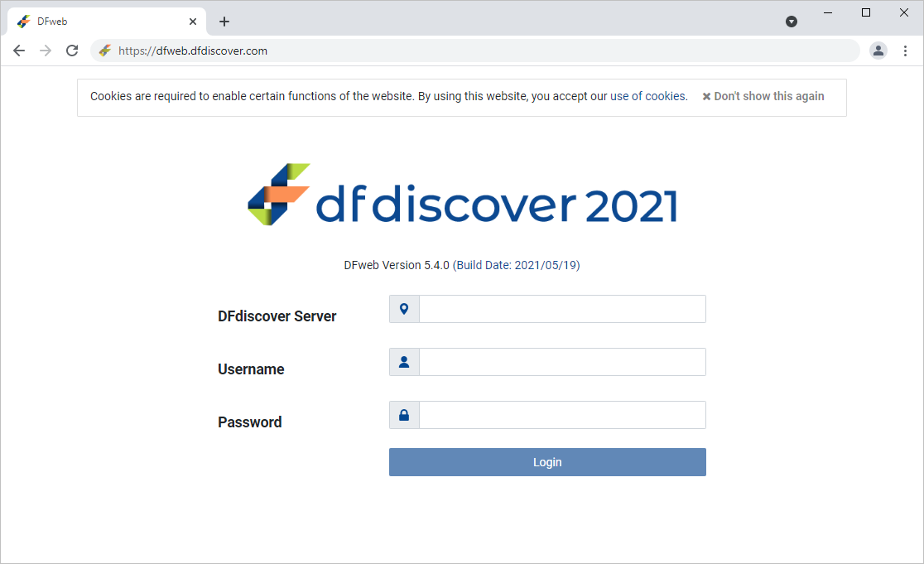924x564 pixels.
Task: Reload the page with the refresh icon
Action: tap(72, 51)
